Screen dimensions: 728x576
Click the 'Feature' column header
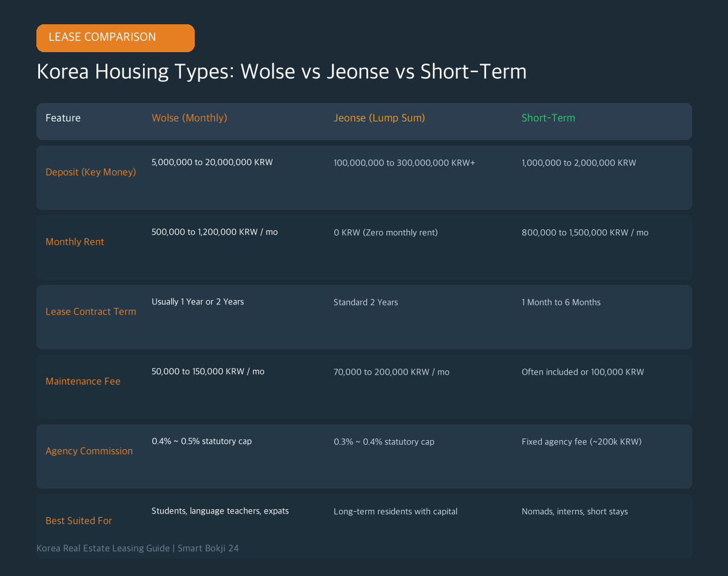tap(63, 118)
